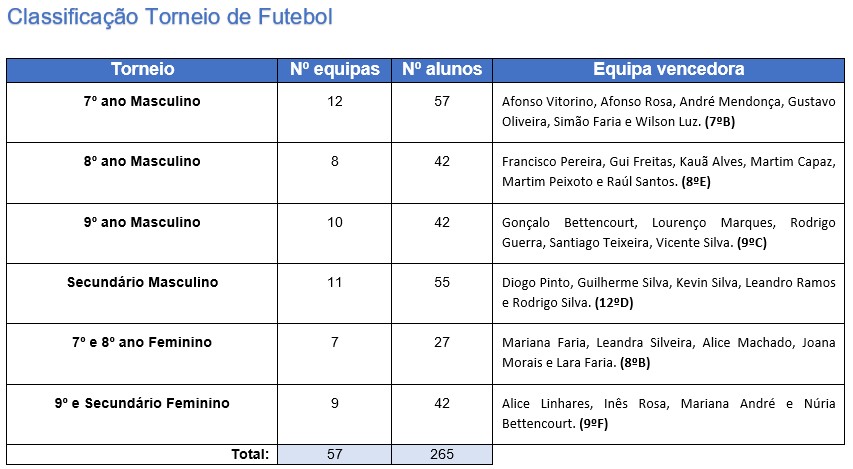
Task: Click the '7º e 8º ano Feminino' cell
Action: (142, 342)
